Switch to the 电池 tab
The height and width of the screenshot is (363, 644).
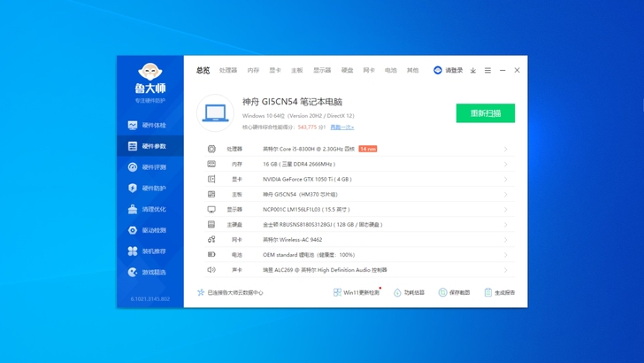[x=391, y=70]
